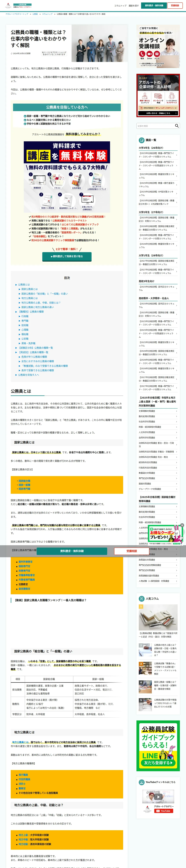Jump to 資格・免許職 in table of contents
This screenshot has width=186, height=868.
[x=28, y=343]
